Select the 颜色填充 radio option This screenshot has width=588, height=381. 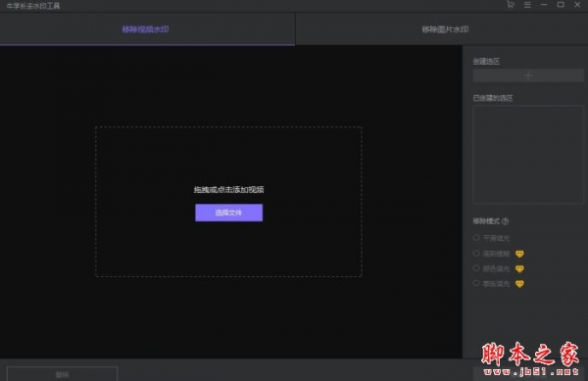[476, 268]
